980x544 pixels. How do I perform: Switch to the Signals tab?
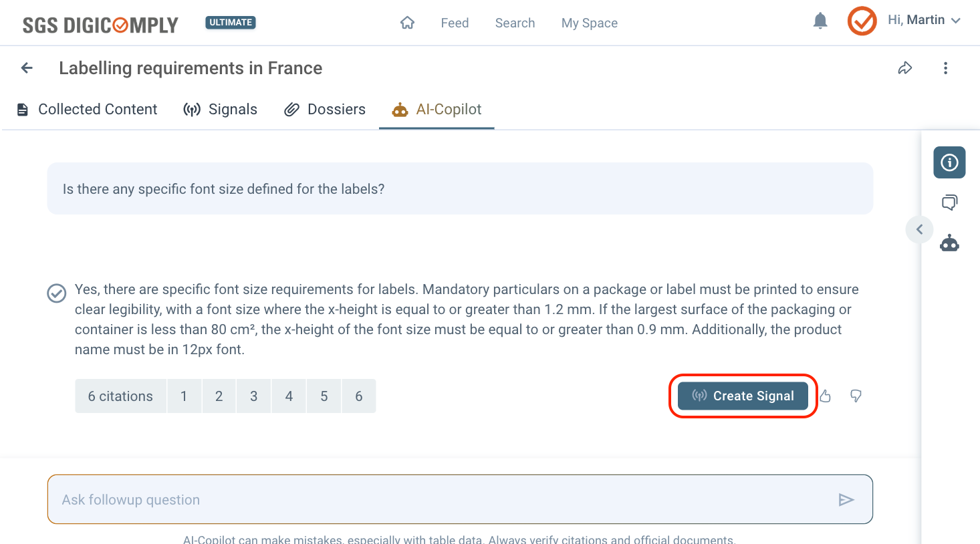coord(221,110)
